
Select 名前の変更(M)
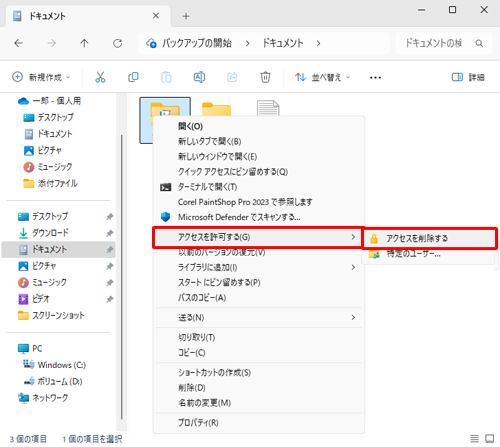pyautogui.click(x=259, y=403)
